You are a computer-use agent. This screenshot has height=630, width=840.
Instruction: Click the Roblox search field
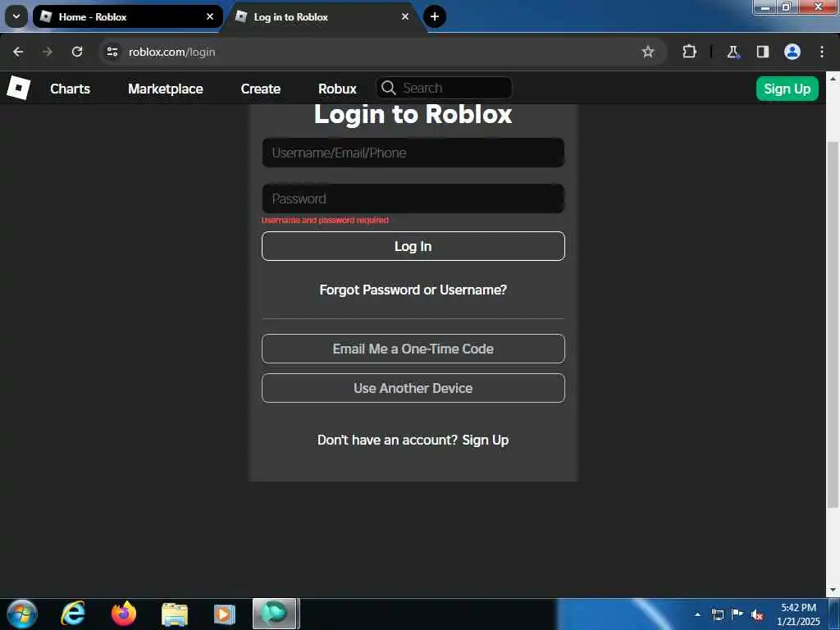444,88
